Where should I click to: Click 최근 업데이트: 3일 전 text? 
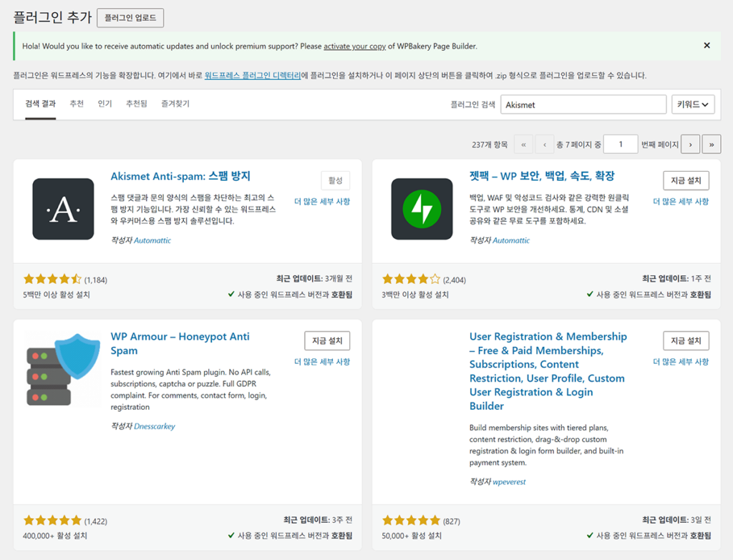(676, 520)
